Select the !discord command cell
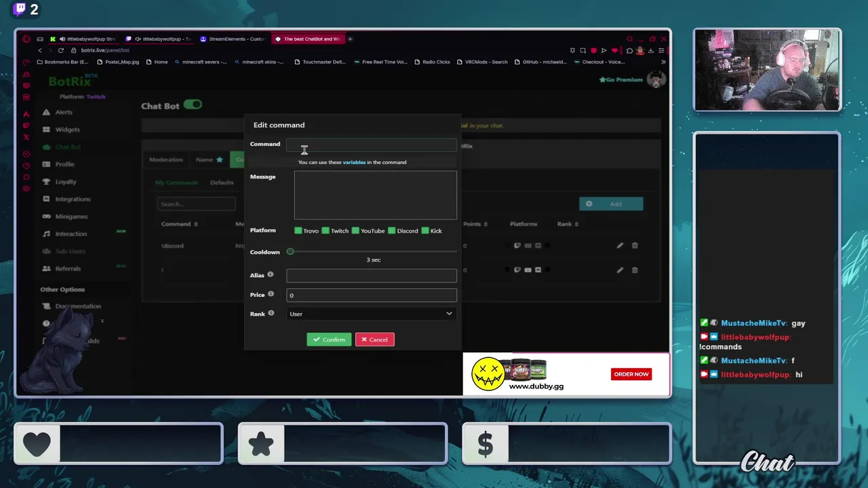Image resolution: width=868 pixels, height=488 pixels. 172,246
